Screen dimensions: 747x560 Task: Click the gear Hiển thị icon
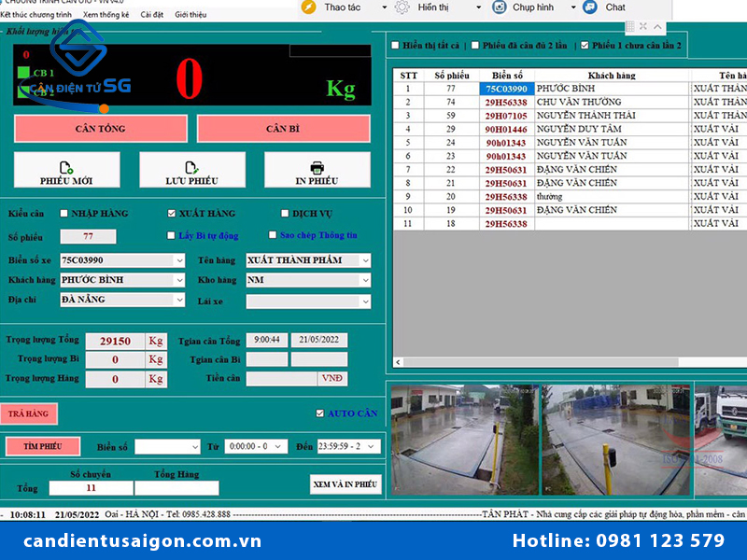[402, 7]
